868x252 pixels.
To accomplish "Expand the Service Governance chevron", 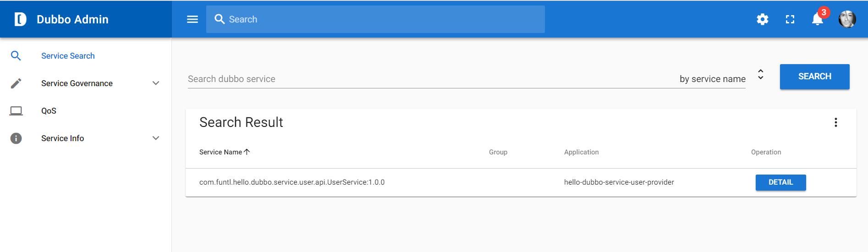I will coord(156,83).
